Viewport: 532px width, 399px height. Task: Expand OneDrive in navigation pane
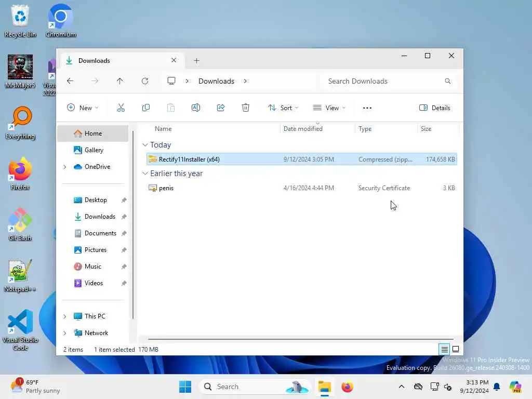pos(64,167)
